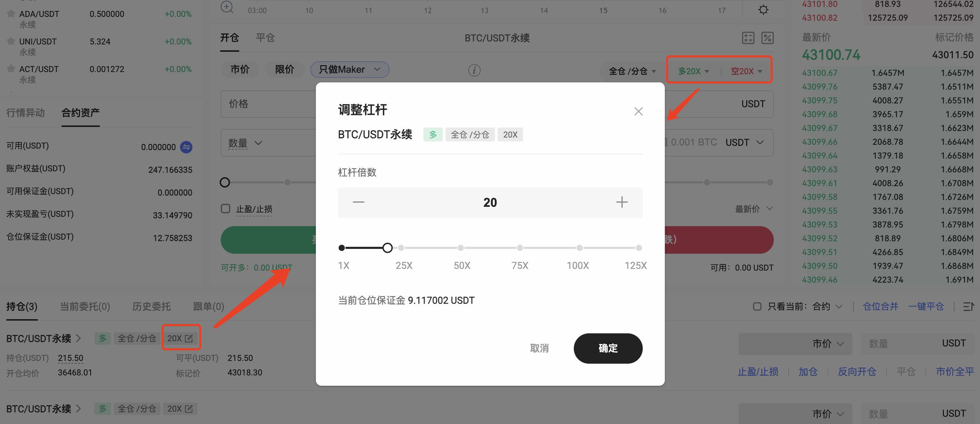Set the leverage slider to 50X mark
This screenshot has width=980, height=424.
pyautogui.click(x=460, y=248)
